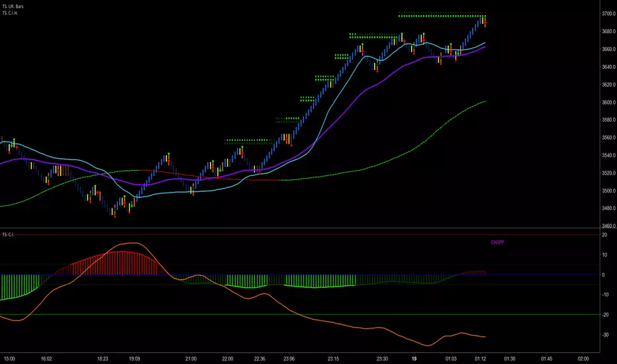Click the 15:00 time axis label
This screenshot has width=617, height=364.
coord(8,358)
